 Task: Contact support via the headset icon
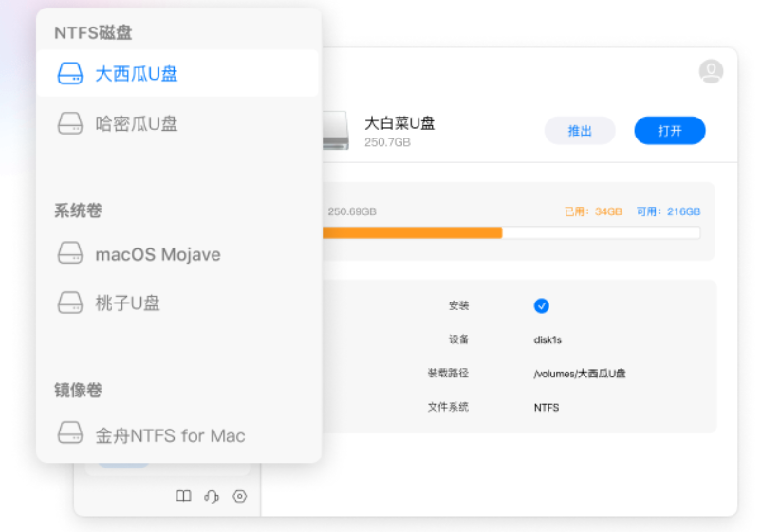(212, 496)
